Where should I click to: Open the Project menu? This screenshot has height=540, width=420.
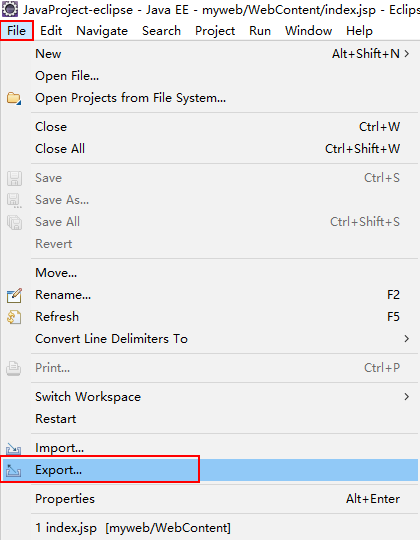215,31
